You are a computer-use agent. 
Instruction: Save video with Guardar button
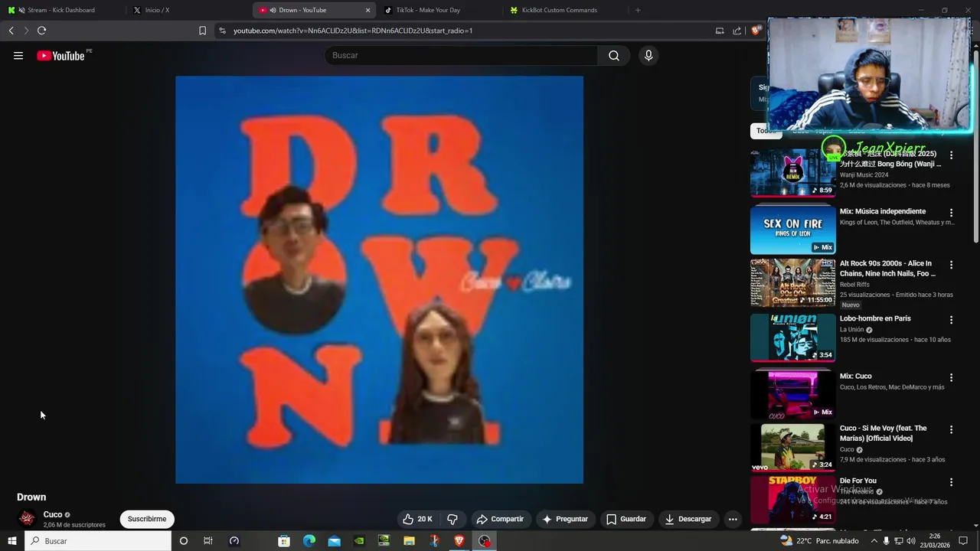[626, 519]
